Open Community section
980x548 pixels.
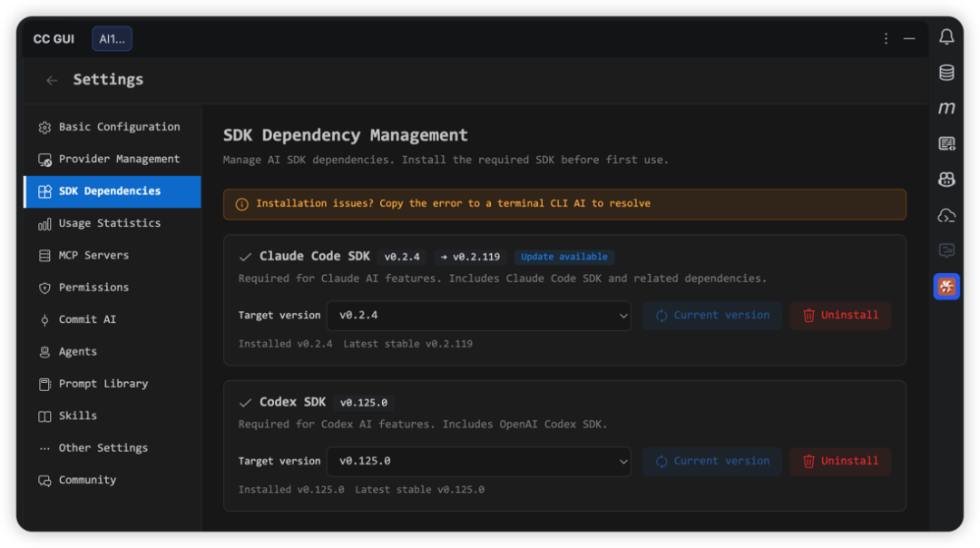click(x=113, y=480)
